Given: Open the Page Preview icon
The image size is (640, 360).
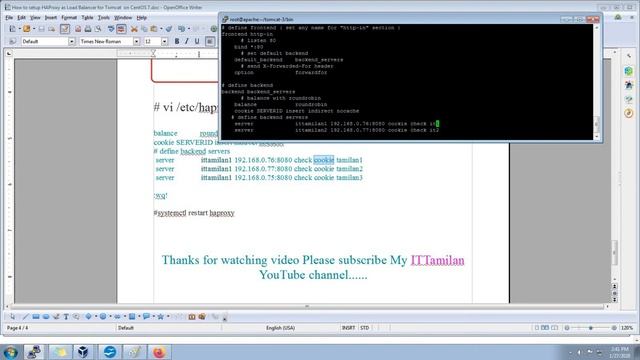Looking at the screenshot, I should (x=98, y=29).
